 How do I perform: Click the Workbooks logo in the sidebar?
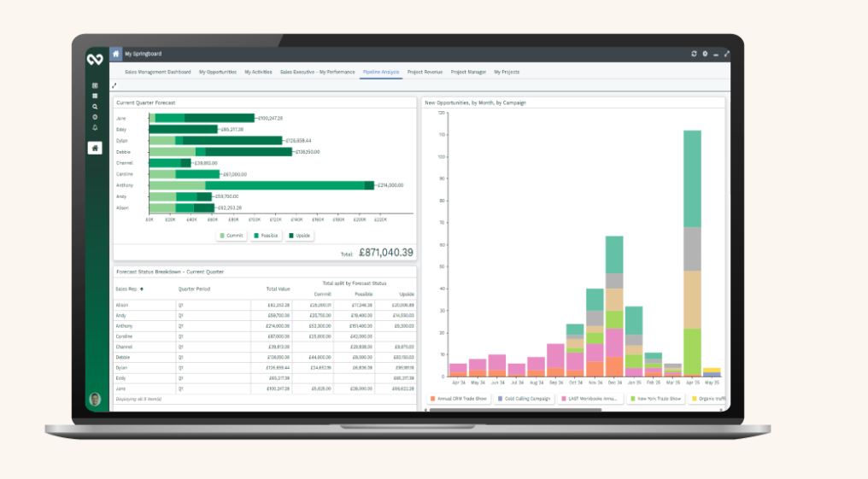click(95, 58)
